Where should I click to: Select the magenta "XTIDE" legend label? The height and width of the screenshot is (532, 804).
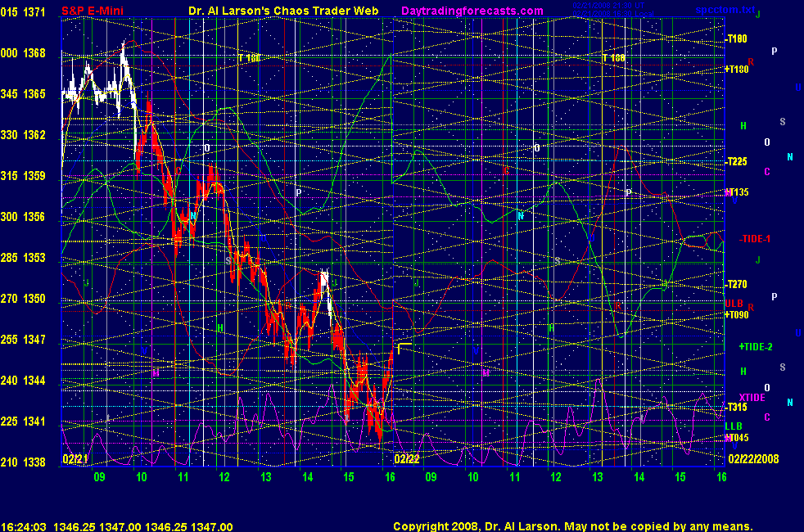[x=752, y=397]
